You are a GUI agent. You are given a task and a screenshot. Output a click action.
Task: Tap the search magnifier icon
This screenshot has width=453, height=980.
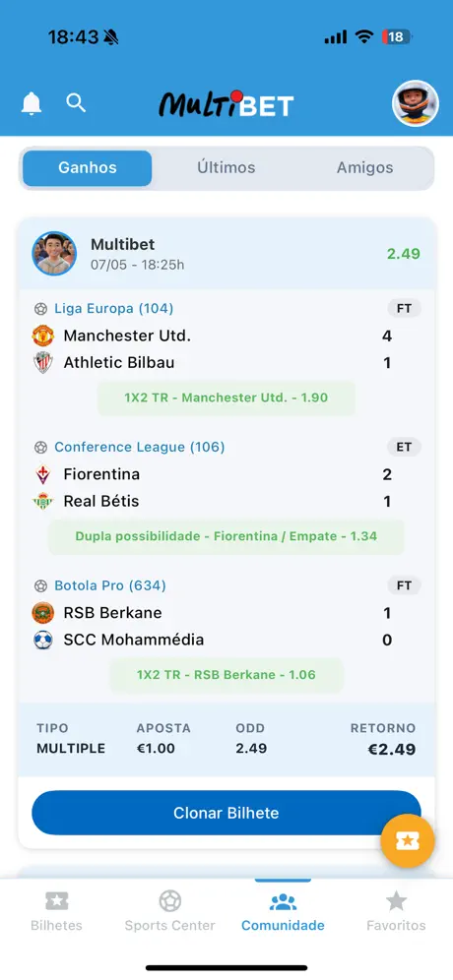pos(76,102)
